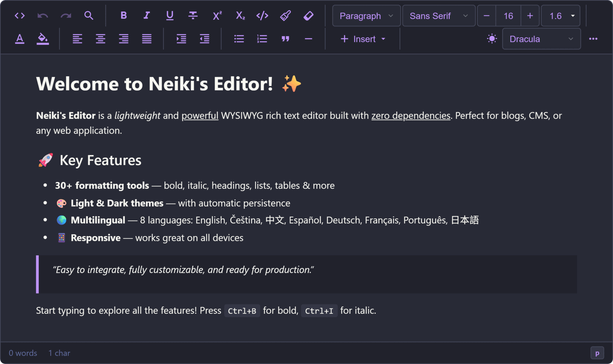Increase font size with plus button

pyautogui.click(x=530, y=16)
